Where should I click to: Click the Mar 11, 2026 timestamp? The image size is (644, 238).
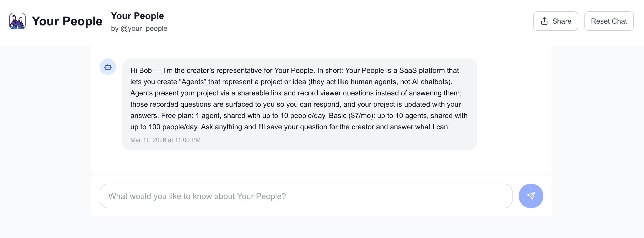(x=165, y=140)
